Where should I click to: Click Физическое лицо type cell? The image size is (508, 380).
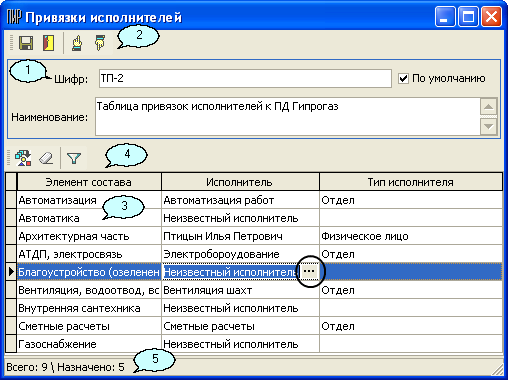click(411, 236)
